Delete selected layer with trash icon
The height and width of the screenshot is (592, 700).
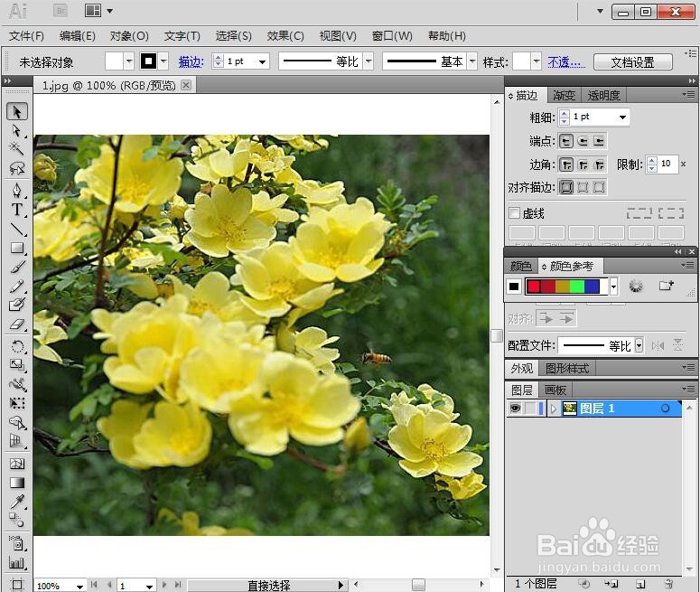(x=668, y=584)
